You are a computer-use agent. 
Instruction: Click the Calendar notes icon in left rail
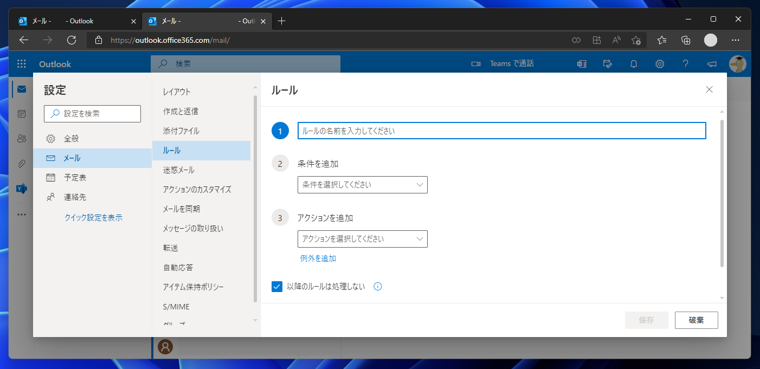click(x=21, y=114)
